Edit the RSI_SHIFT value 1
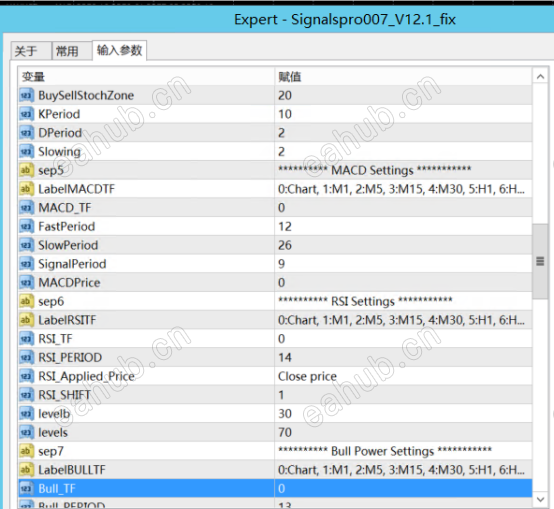This screenshot has height=509, width=554. (403, 395)
